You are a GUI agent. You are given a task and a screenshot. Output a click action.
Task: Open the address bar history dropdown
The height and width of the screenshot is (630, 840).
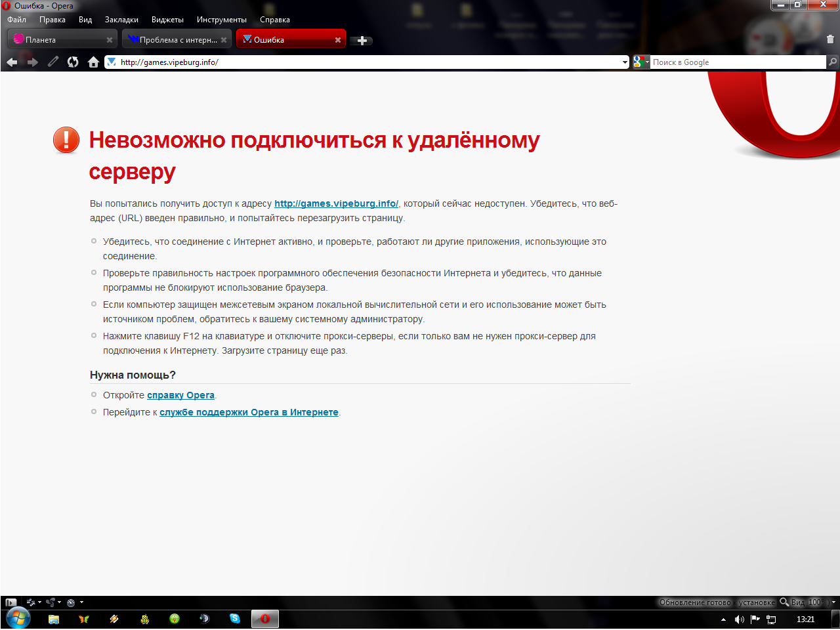tap(625, 62)
